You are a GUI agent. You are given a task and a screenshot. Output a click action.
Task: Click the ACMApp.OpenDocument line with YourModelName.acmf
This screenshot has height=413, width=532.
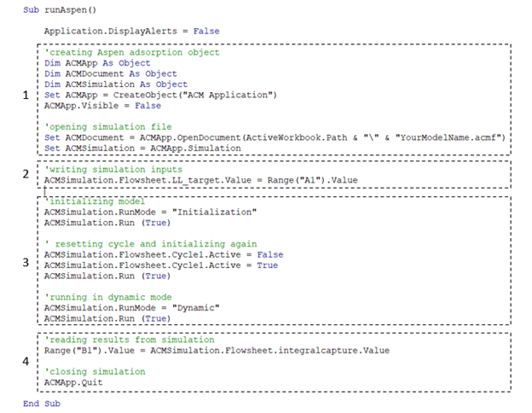click(275, 137)
